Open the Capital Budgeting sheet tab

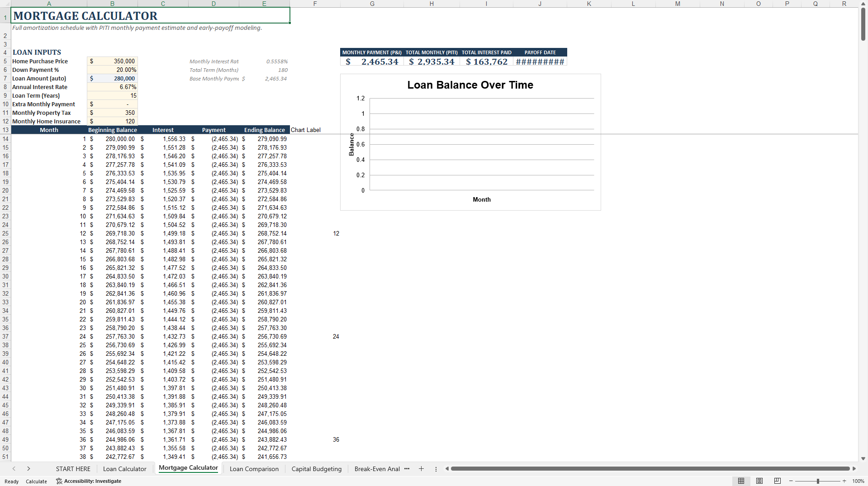click(317, 469)
